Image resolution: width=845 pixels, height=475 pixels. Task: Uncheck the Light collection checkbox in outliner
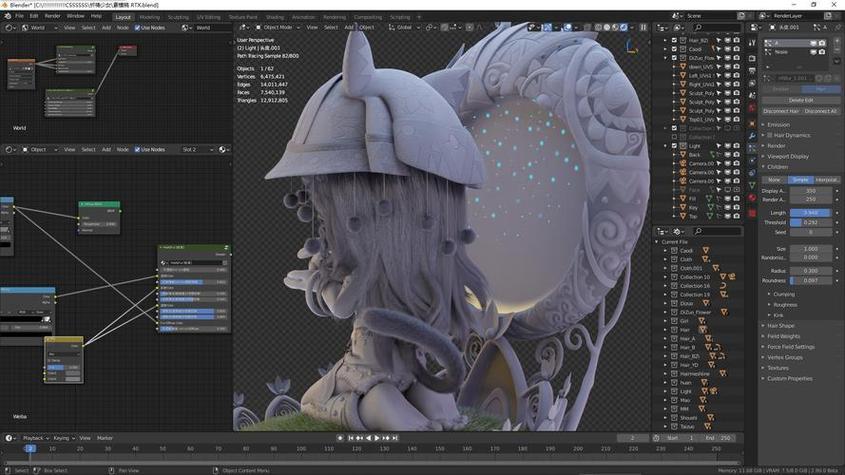pyautogui.click(x=674, y=146)
